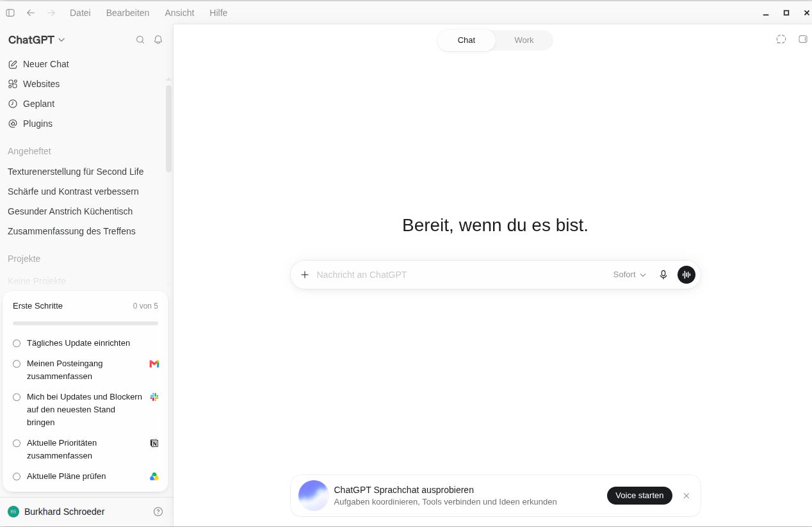Click the Projekte section header
This screenshot has width=812, height=527.
tap(24, 259)
